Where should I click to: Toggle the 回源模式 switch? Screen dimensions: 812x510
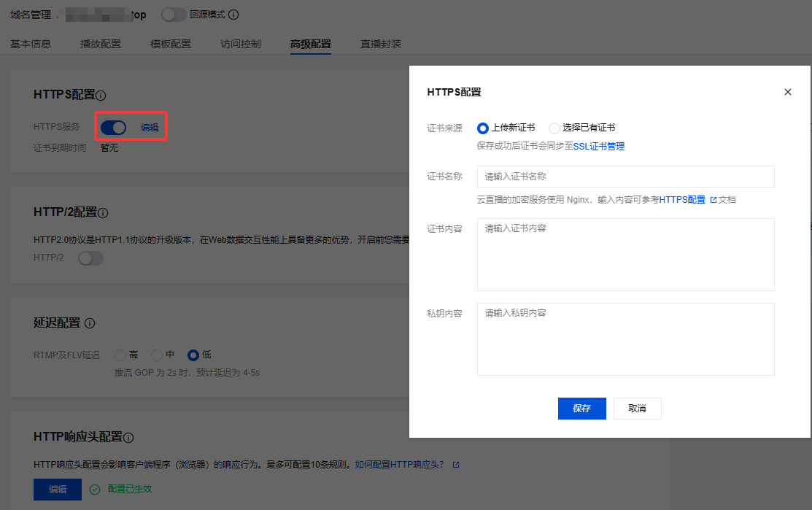174,15
